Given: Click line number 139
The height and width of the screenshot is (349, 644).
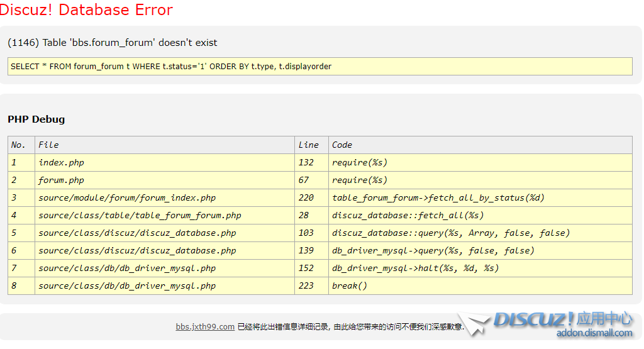Looking at the screenshot, I should point(306,251).
